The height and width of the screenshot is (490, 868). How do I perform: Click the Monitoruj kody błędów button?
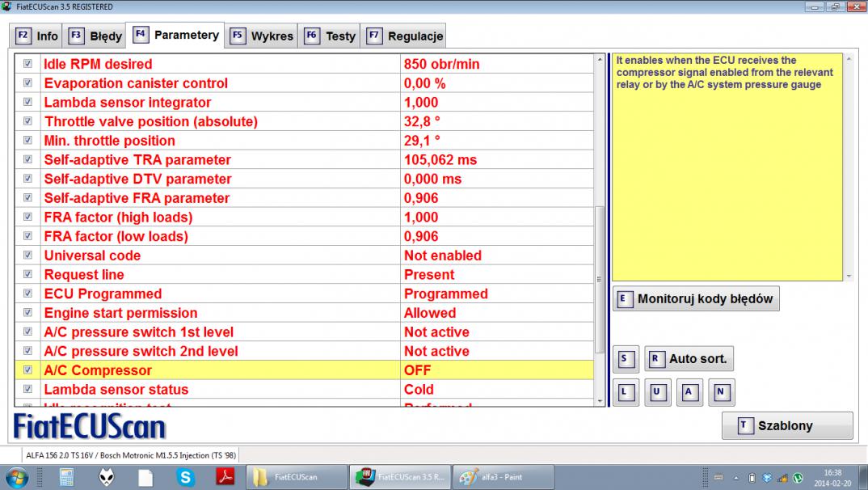(696, 298)
